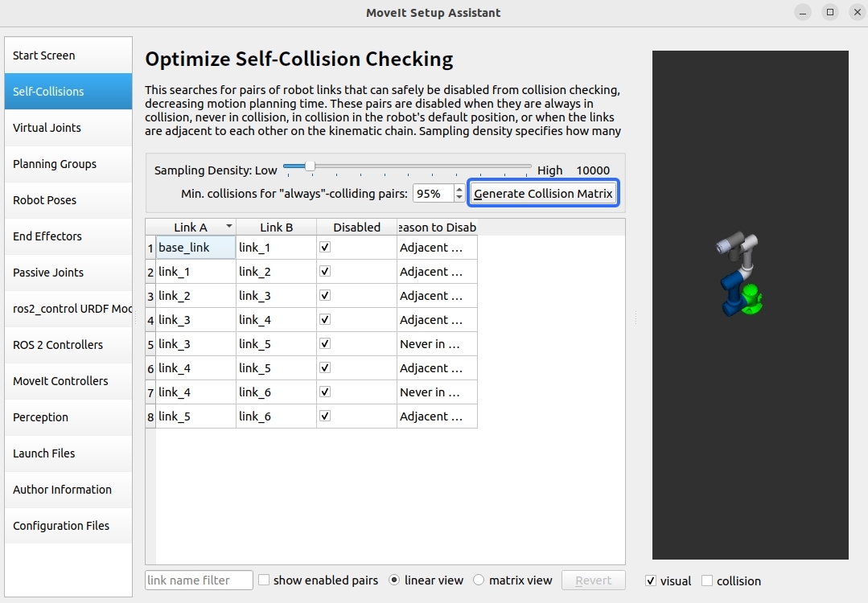Screen dimensions: 868x603
Task: Click the 95% min collisions field
Action: click(x=434, y=194)
